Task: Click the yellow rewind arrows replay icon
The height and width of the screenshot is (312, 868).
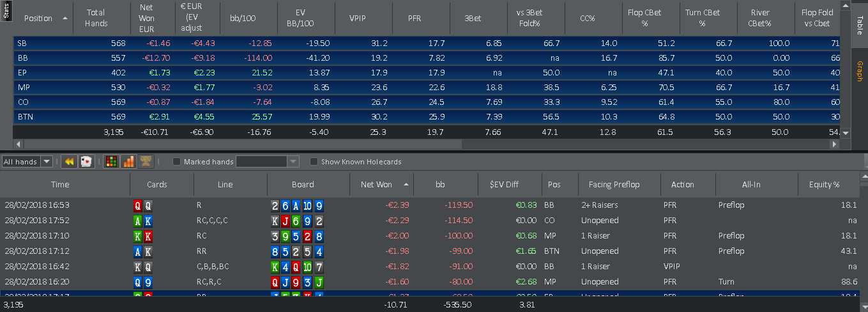Action: click(69, 162)
